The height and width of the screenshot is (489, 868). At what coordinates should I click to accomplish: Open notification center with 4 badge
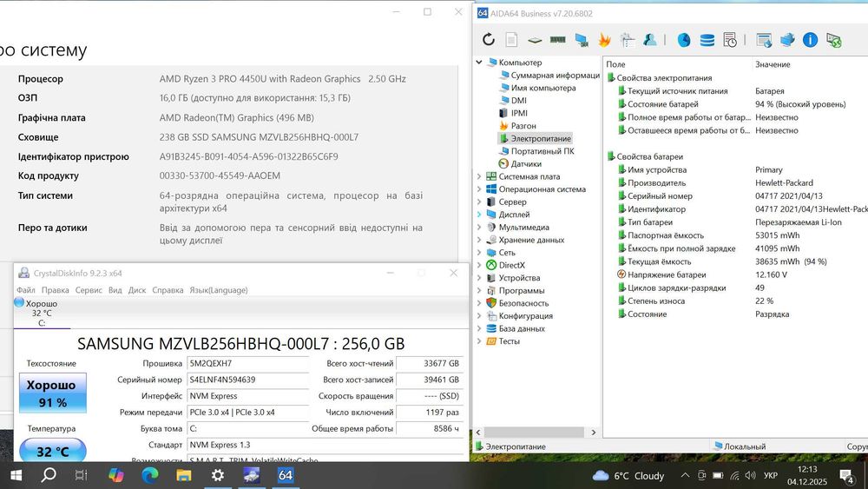846,476
